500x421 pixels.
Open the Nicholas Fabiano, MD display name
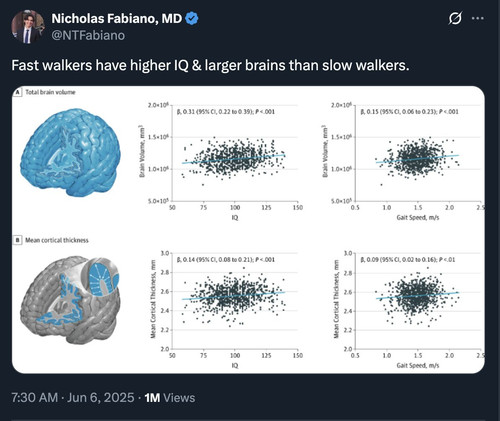(117, 19)
